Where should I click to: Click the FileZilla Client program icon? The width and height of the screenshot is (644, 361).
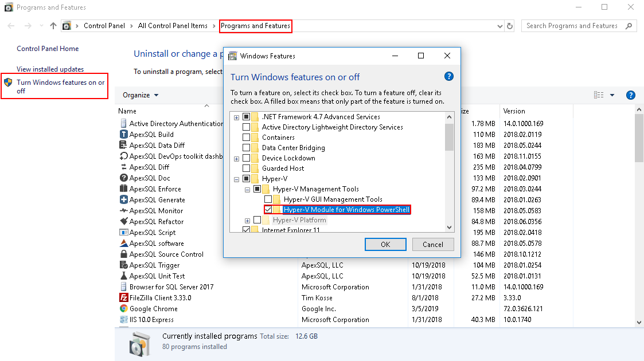[124, 297]
